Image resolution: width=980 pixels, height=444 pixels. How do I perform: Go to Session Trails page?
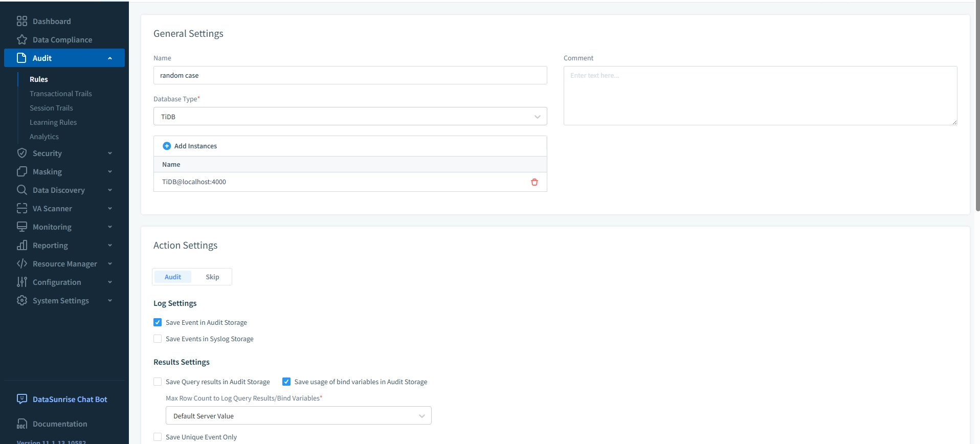click(x=51, y=108)
